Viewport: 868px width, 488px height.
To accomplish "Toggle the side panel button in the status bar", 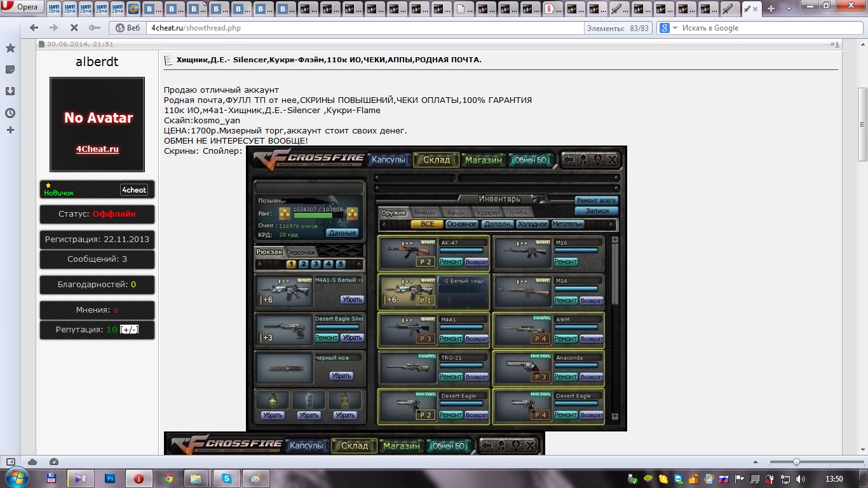I will tap(11, 461).
